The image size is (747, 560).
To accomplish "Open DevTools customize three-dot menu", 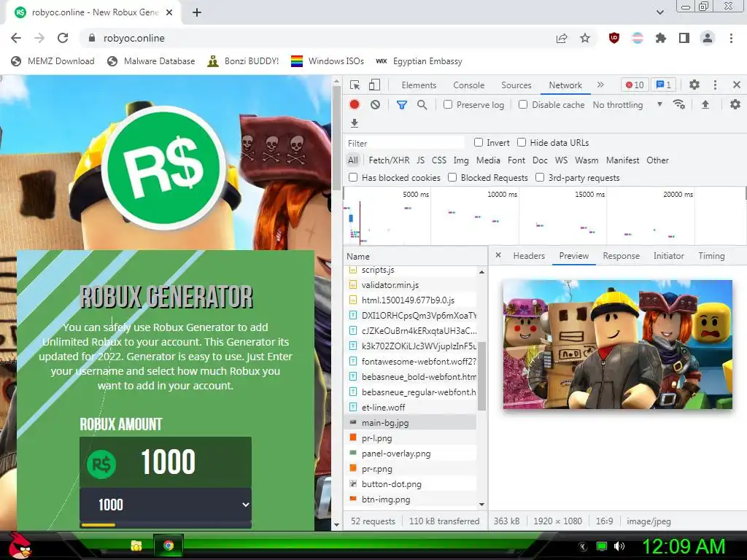I will 715,85.
